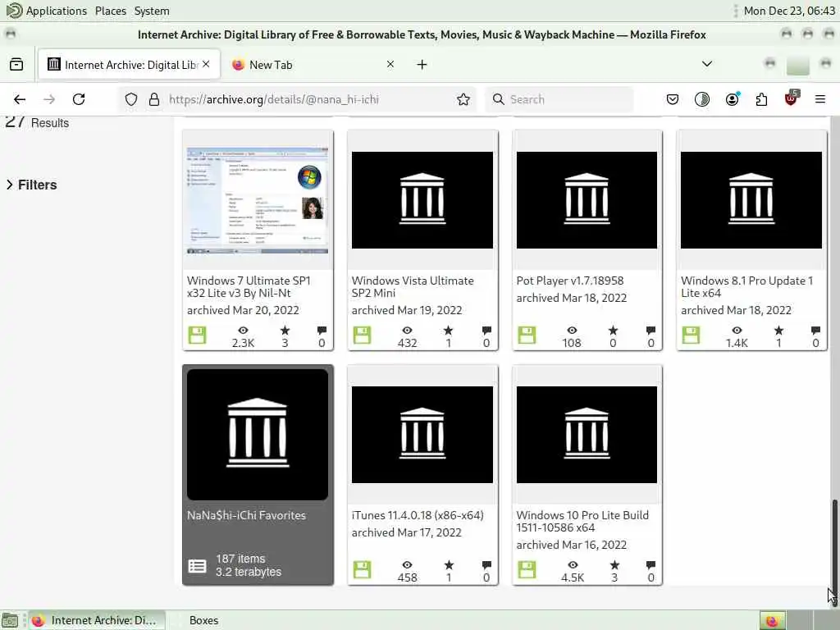Open dark mode extension icon
Screen dimensions: 840x630
pos(702,99)
